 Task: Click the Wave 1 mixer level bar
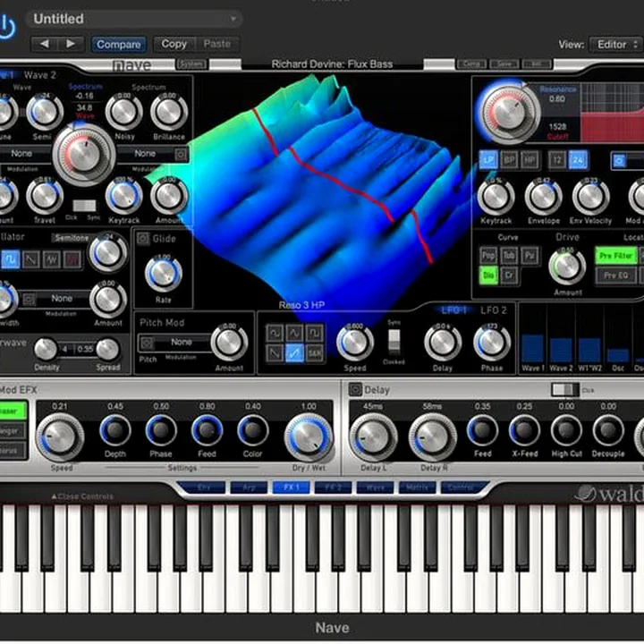533,348
